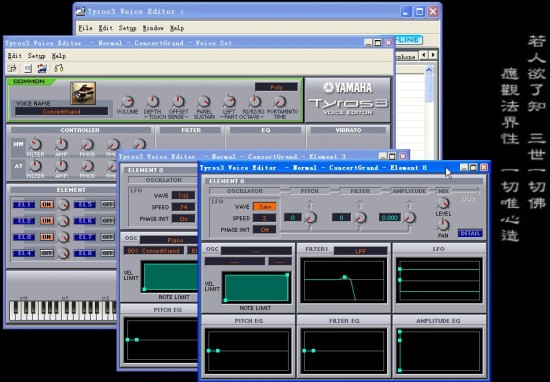Viewport: 550px width, 382px height.
Task: Toggle the EL7 OFF switch
Action: click(108, 237)
